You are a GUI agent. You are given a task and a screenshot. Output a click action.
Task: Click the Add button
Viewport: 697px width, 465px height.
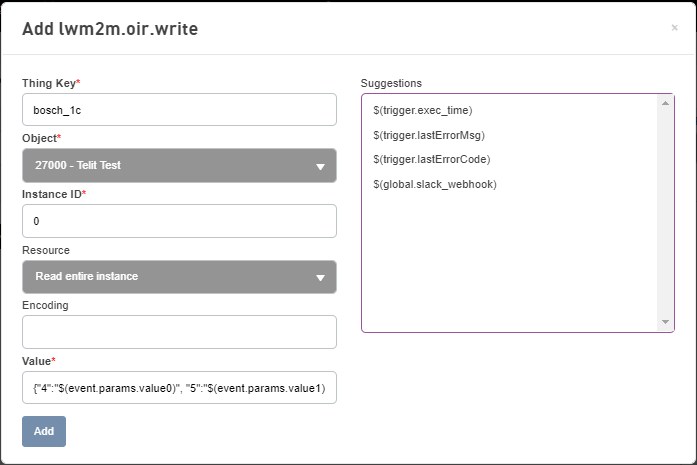point(44,431)
